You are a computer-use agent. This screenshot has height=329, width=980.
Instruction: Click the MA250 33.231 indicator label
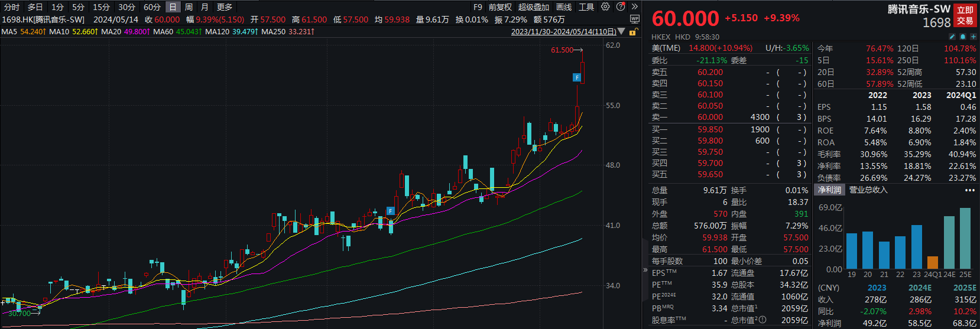point(288,31)
